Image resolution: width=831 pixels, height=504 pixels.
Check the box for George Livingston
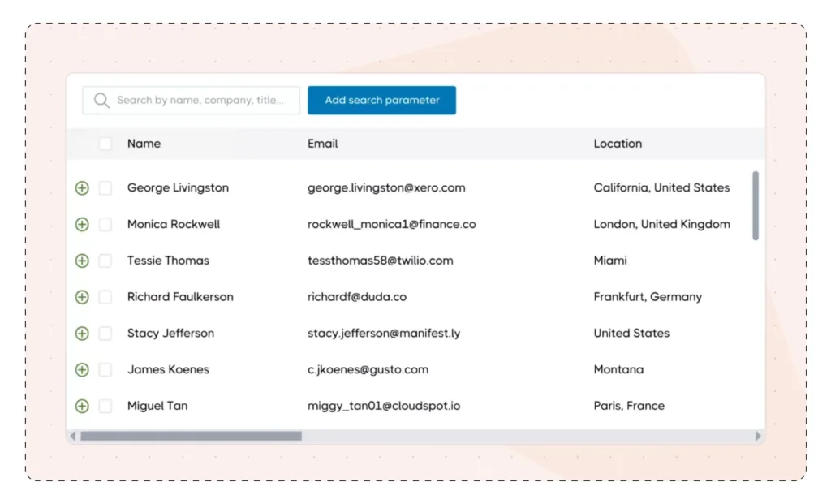[x=105, y=187]
